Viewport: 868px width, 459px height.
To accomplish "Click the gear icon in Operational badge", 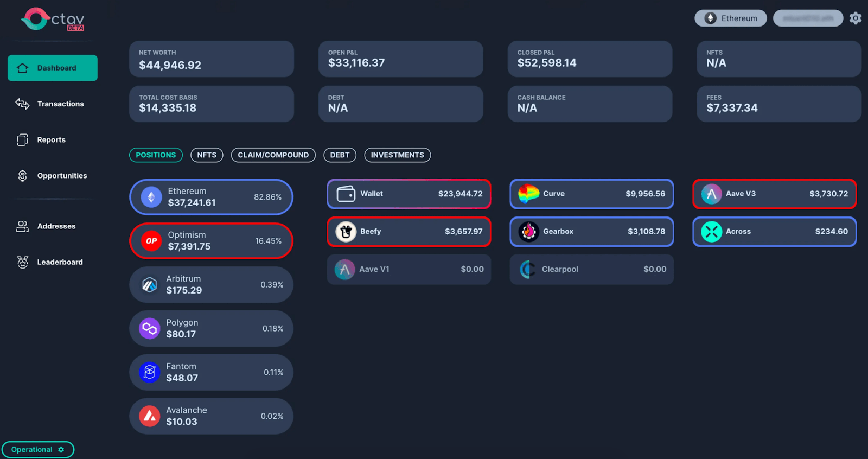I will [x=61, y=450].
